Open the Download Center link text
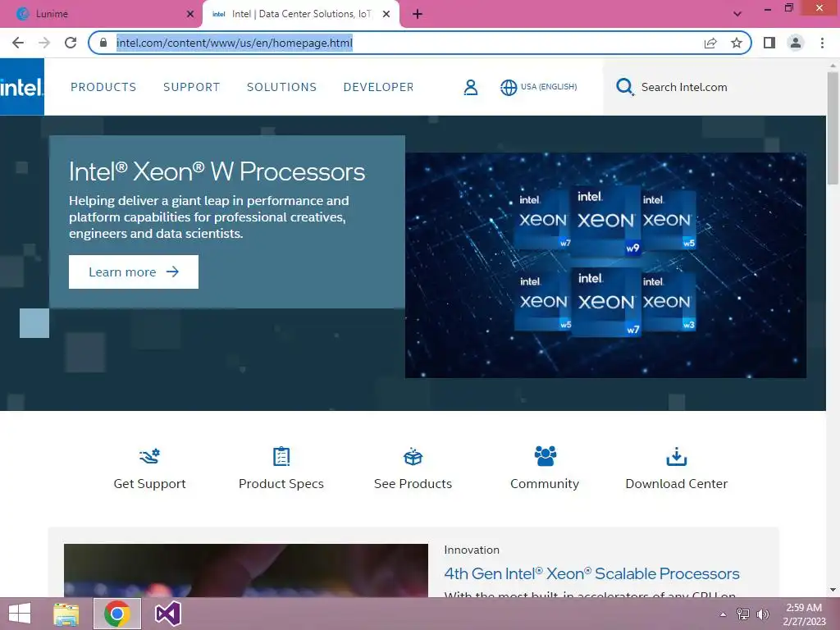Viewport: 840px width, 630px height. (677, 484)
